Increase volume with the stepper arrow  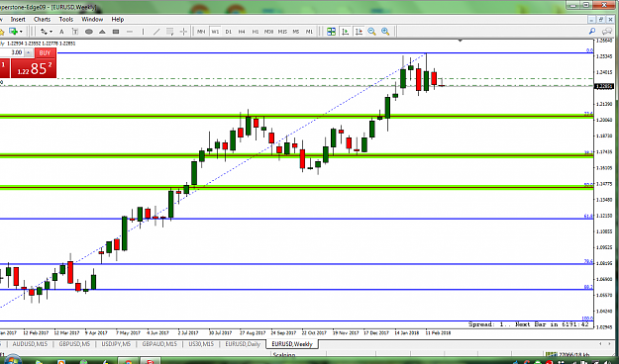pyautogui.click(x=29, y=52)
